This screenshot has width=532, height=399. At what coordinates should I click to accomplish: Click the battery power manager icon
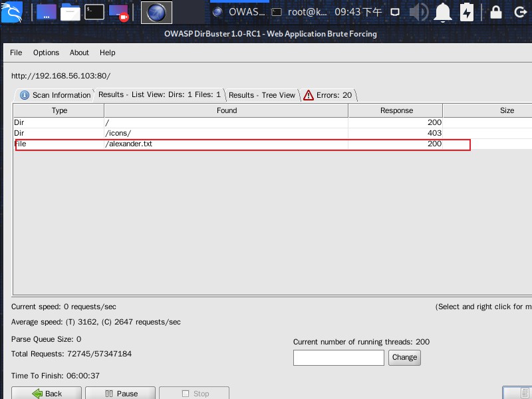[467, 12]
